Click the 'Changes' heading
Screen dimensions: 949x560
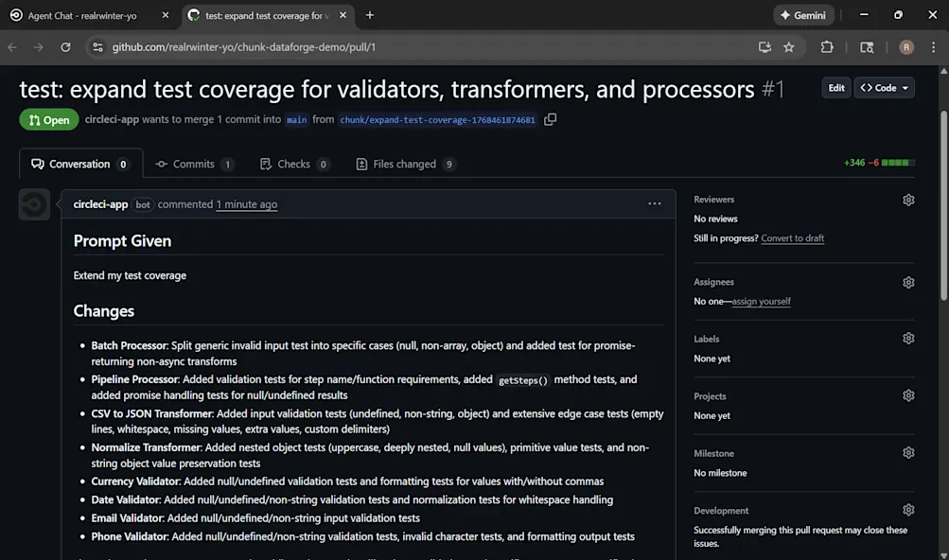click(x=103, y=310)
